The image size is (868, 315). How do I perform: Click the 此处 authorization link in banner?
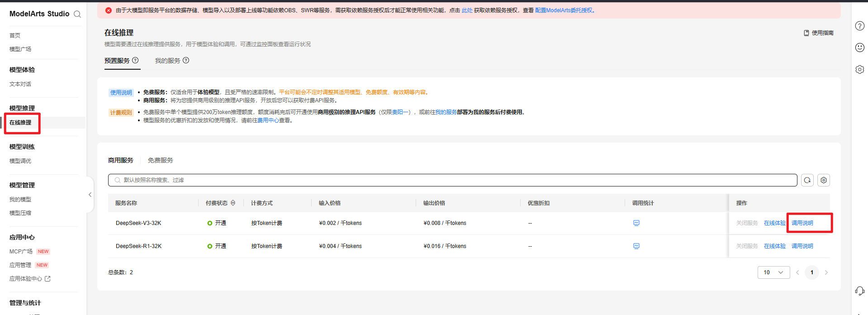467,10
